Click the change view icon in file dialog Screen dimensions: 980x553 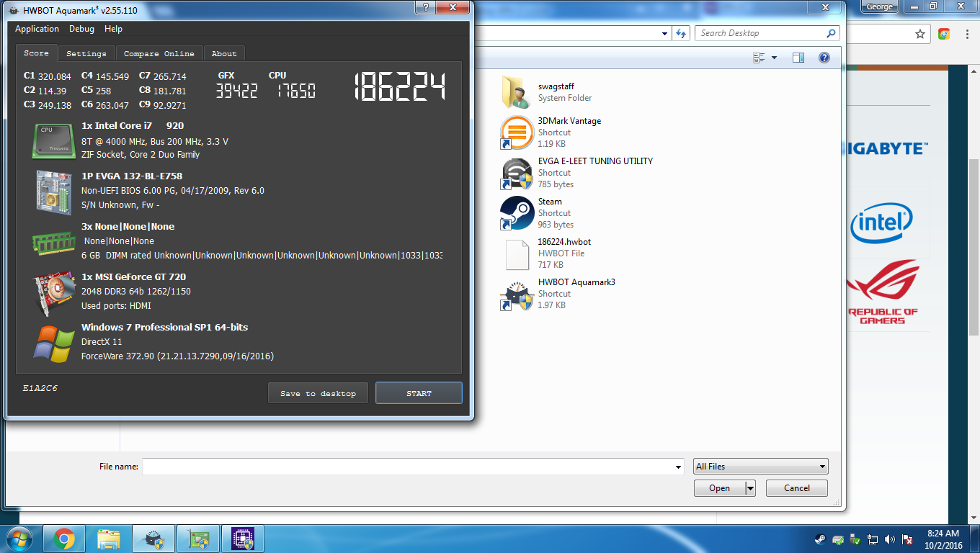[759, 58]
